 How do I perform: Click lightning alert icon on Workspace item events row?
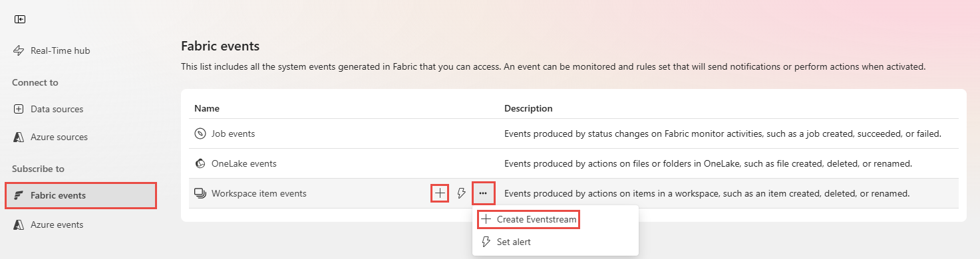[x=461, y=193]
